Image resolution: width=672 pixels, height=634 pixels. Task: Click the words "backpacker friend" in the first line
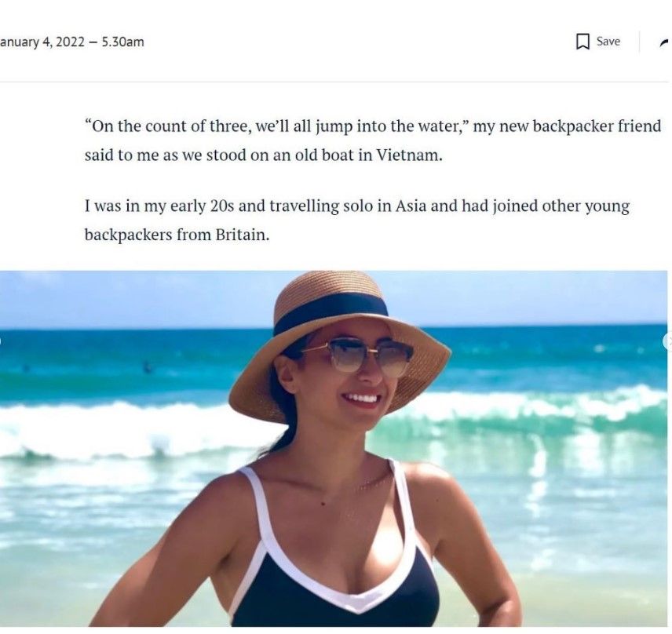[x=604, y=126]
